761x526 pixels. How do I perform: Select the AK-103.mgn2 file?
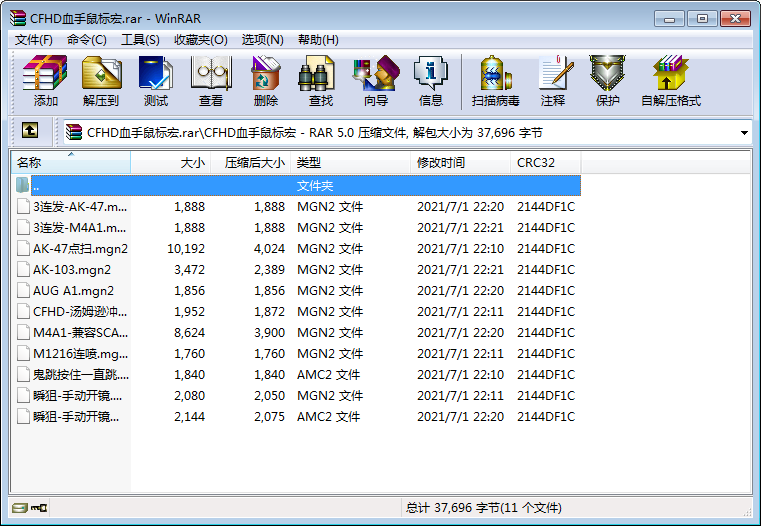click(x=72, y=270)
